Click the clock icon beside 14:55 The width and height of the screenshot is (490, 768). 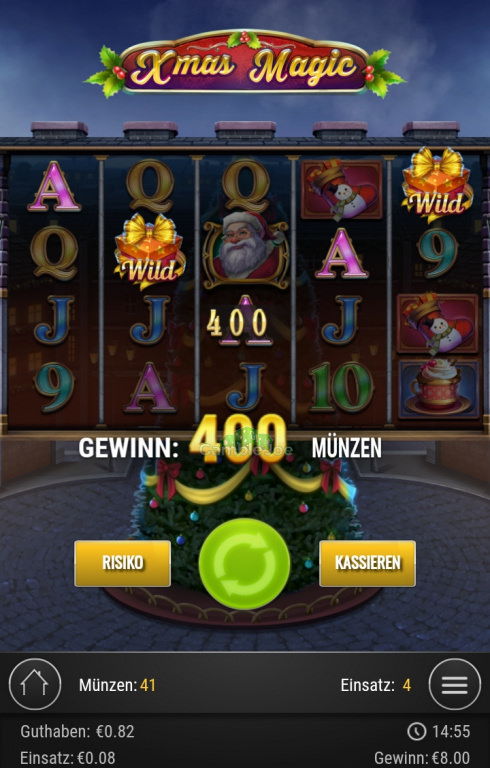pos(416,732)
